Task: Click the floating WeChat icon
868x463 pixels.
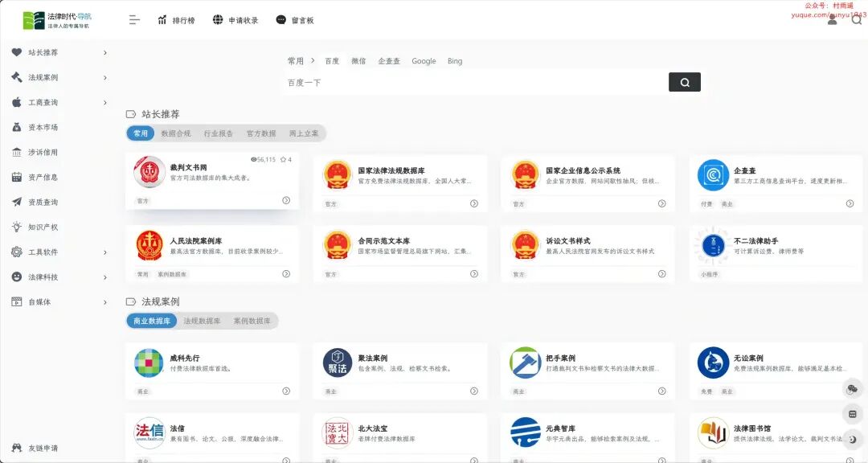Action: (x=853, y=389)
